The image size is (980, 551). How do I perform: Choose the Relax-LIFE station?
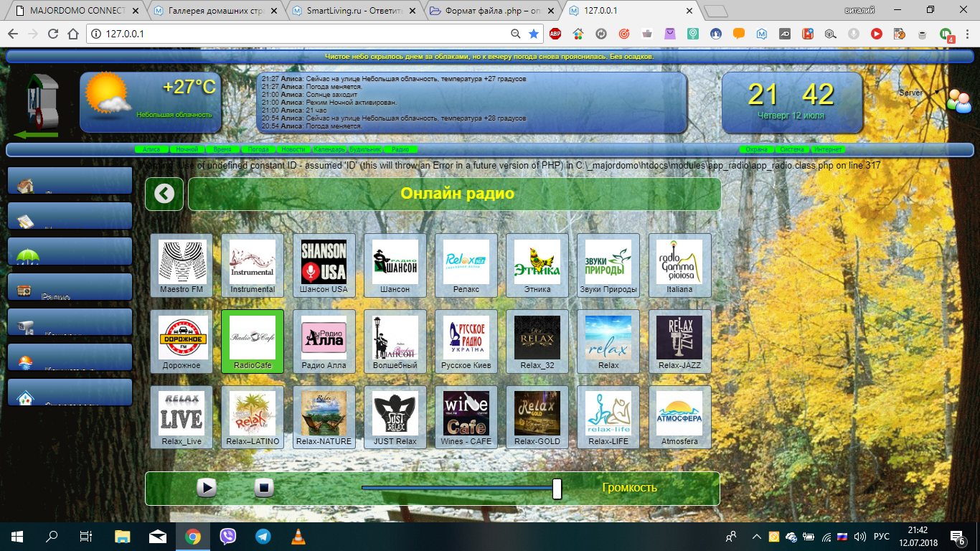[x=608, y=418]
